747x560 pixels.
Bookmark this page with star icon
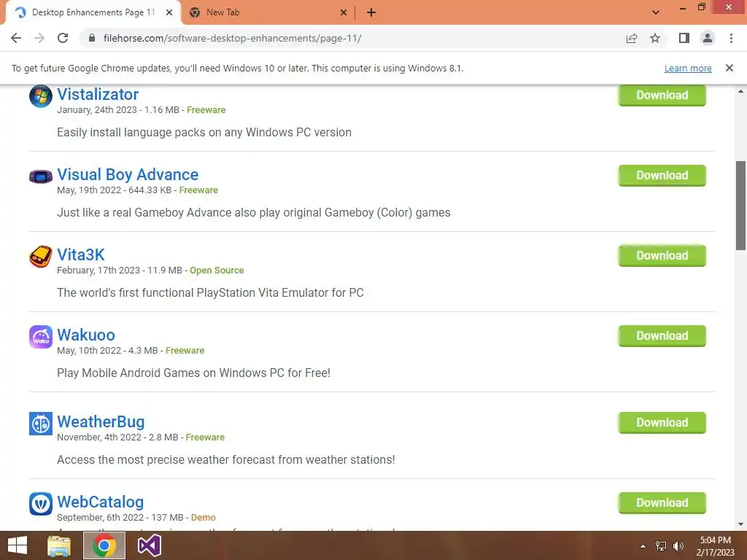pos(655,38)
